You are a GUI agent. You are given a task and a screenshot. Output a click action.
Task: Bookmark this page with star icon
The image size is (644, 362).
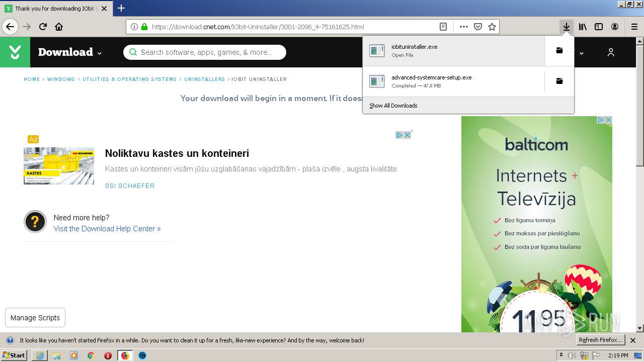point(492,27)
